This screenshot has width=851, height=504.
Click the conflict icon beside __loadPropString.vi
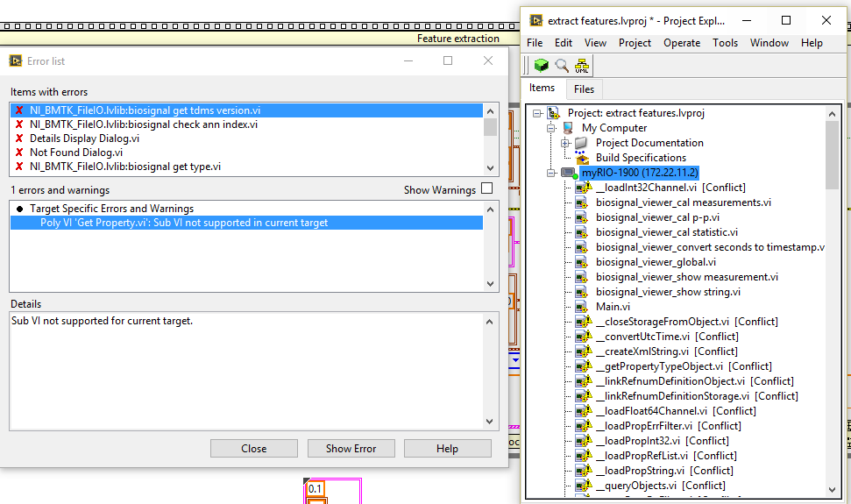[584, 471]
